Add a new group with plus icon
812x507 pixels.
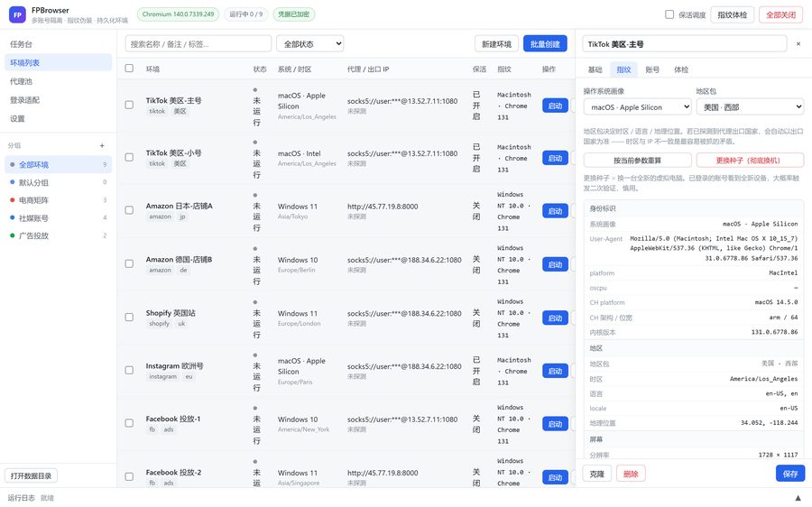(x=102, y=145)
